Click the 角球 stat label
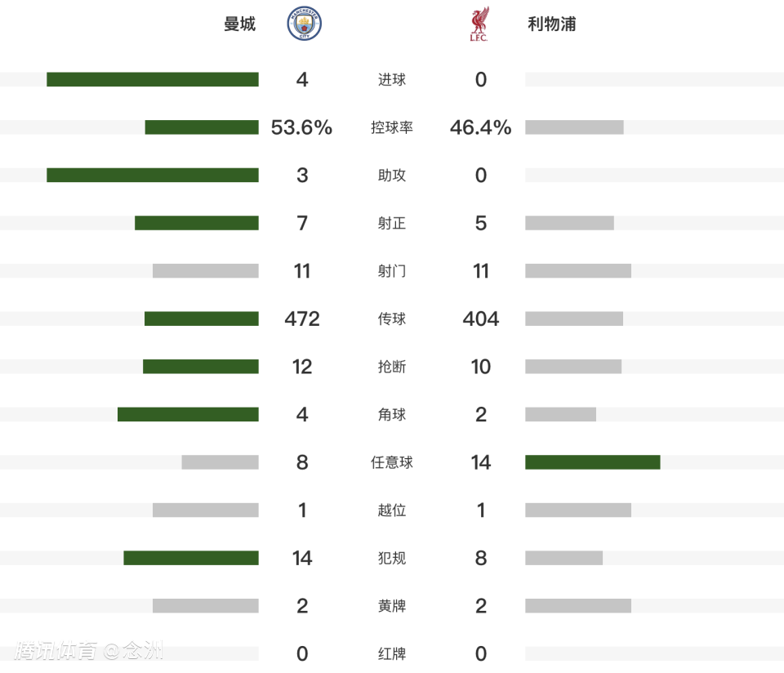The height and width of the screenshot is (673, 784). pos(392,415)
